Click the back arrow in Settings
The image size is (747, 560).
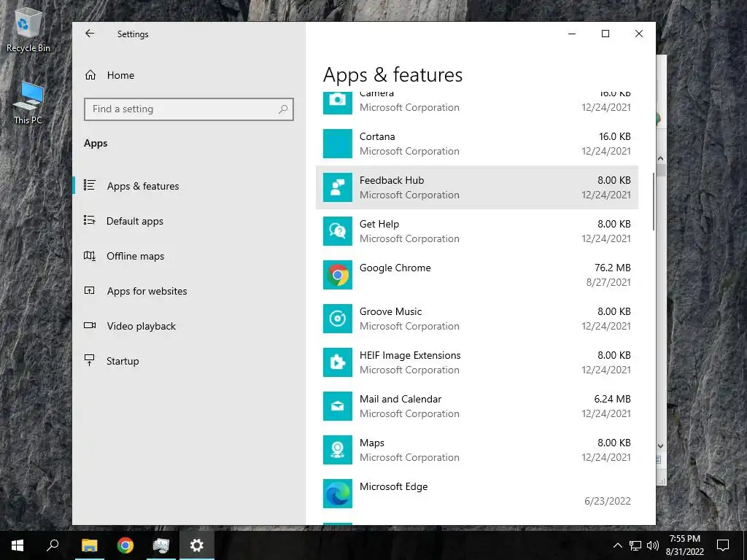90,34
